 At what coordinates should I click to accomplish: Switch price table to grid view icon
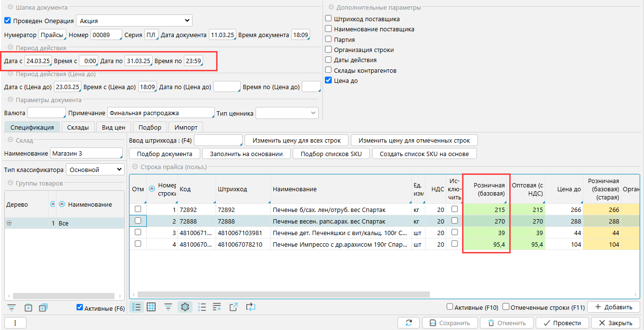[x=151, y=307]
